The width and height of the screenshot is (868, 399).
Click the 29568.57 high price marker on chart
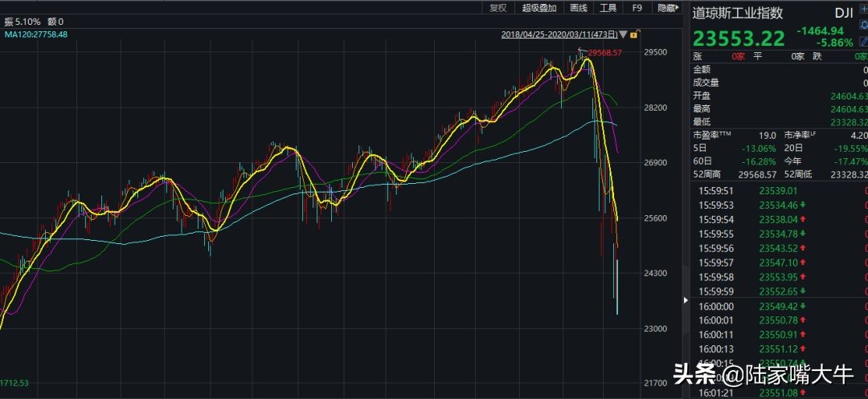(605, 53)
